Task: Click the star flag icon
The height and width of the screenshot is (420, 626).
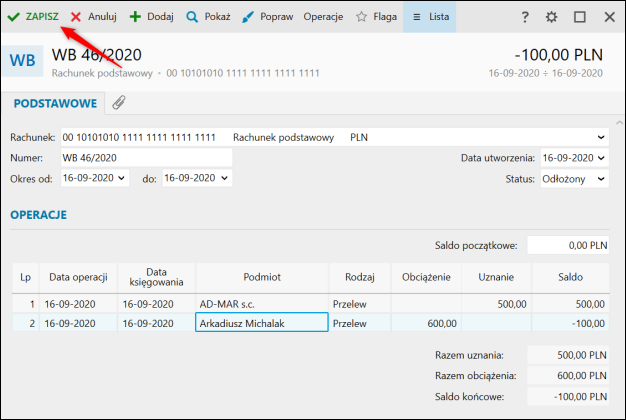Action: tap(361, 17)
